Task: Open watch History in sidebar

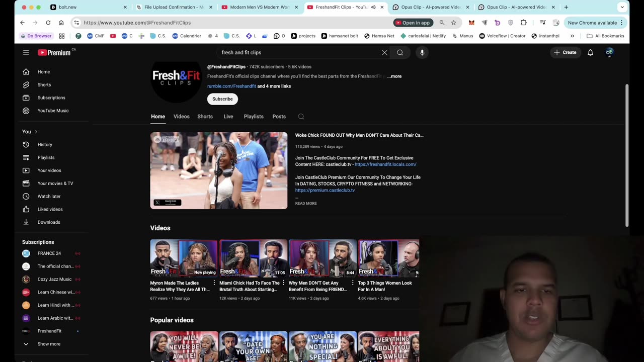Action: [x=45, y=145]
